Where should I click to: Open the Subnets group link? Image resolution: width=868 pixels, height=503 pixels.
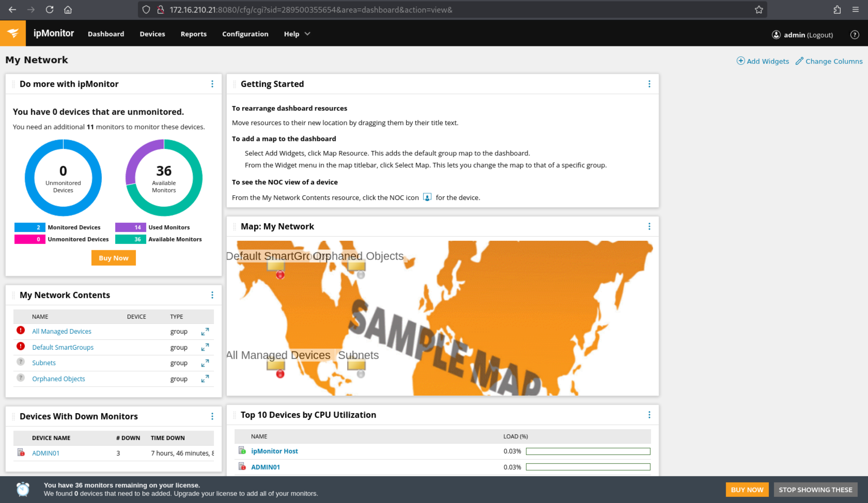point(44,363)
